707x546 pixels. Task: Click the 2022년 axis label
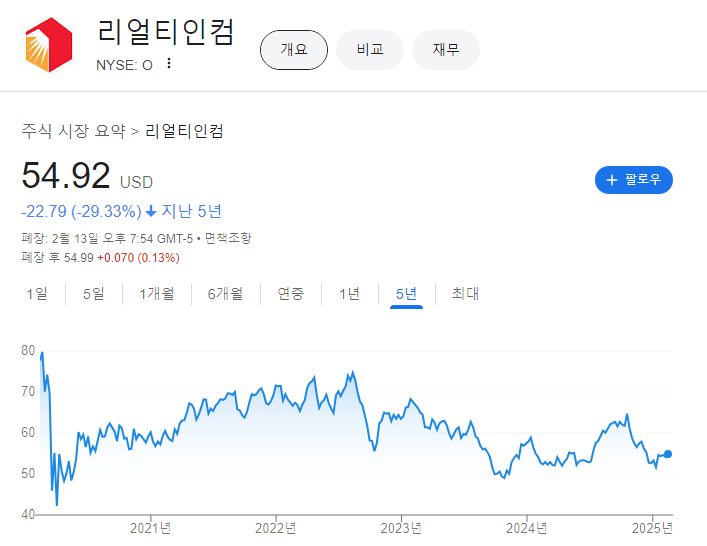(x=275, y=528)
